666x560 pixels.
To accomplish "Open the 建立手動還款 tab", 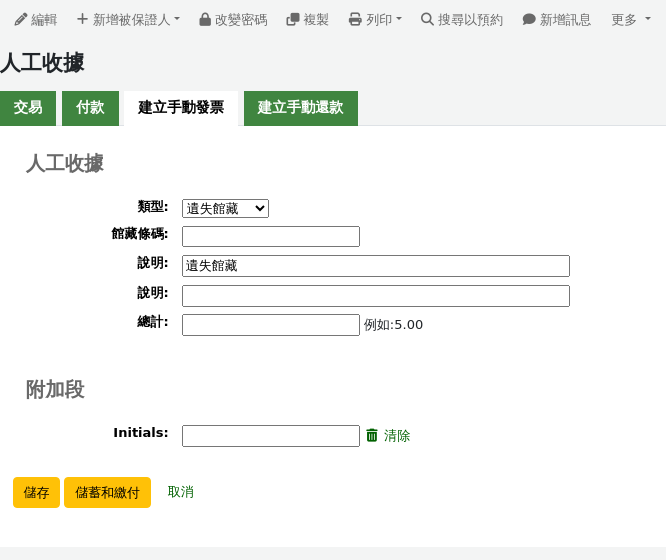I will tap(300, 108).
